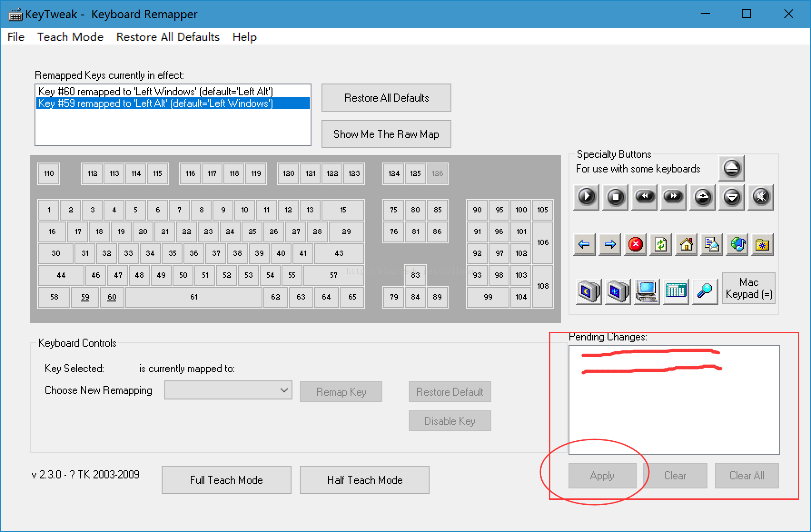The width and height of the screenshot is (811, 532).
Task: Select keypad key 99 on layout
Action: click(x=488, y=297)
